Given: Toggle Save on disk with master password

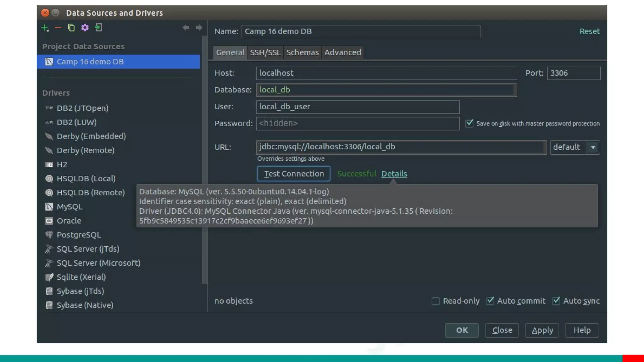Looking at the screenshot, I should 469,123.
